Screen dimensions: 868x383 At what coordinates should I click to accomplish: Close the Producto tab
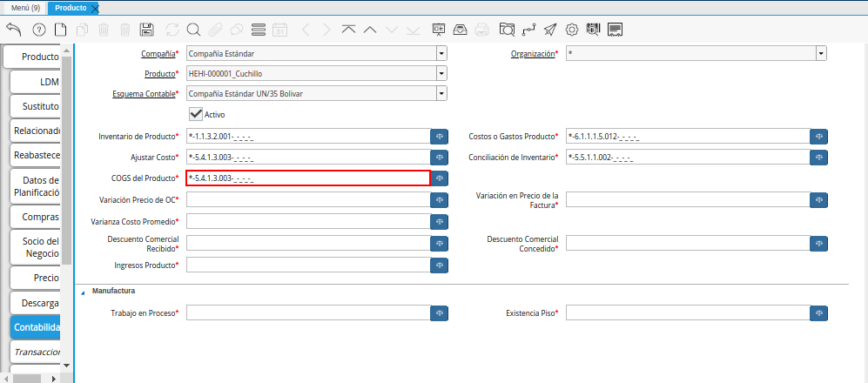(95, 8)
